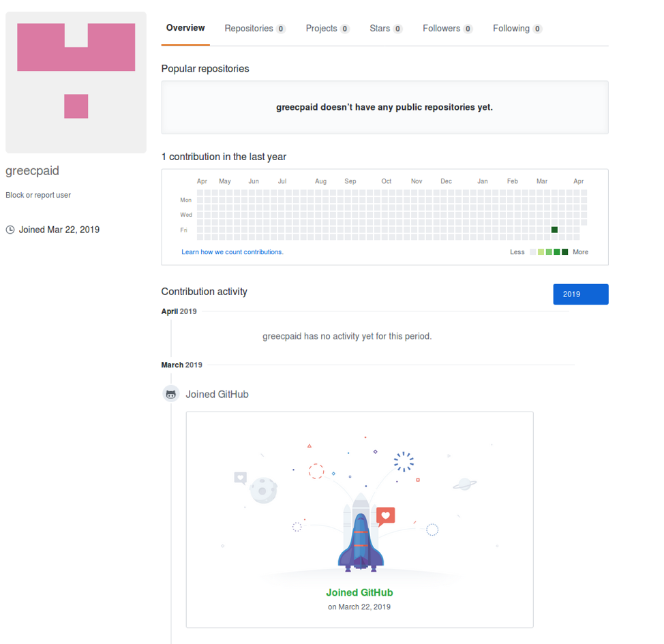Image resolution: width=664 pixels, height=644 pixels.
Task: Click the Fri row label in contribution graph
Action: coord(183,230)
